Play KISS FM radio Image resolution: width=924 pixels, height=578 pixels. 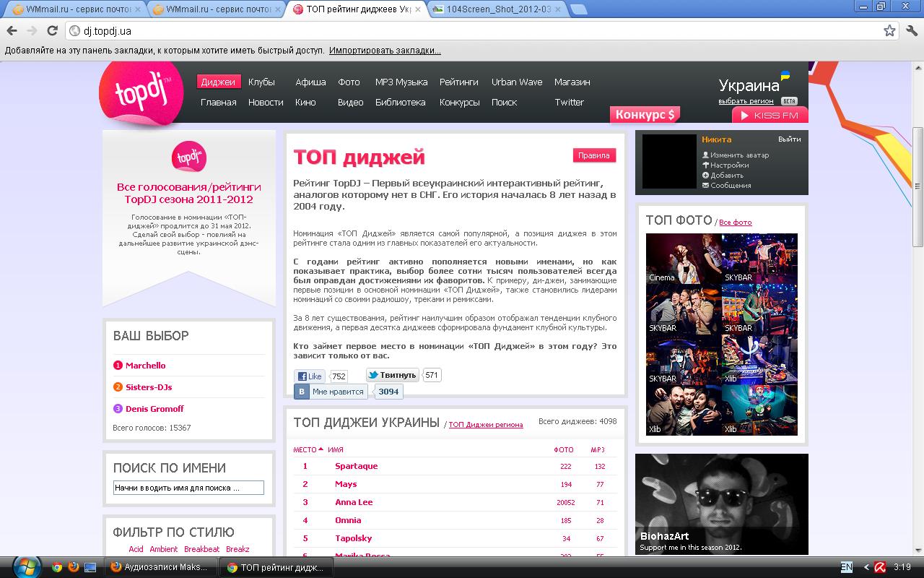pos(770,116)
